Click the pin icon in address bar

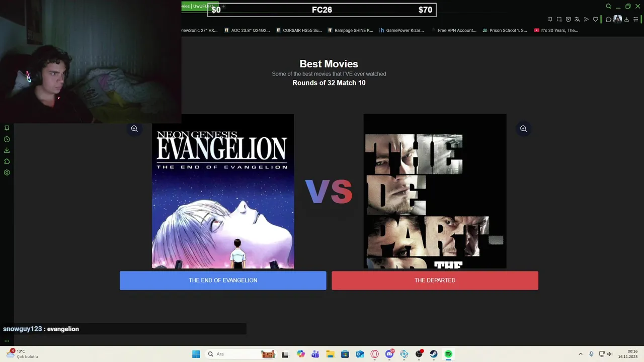click(550, 20)
